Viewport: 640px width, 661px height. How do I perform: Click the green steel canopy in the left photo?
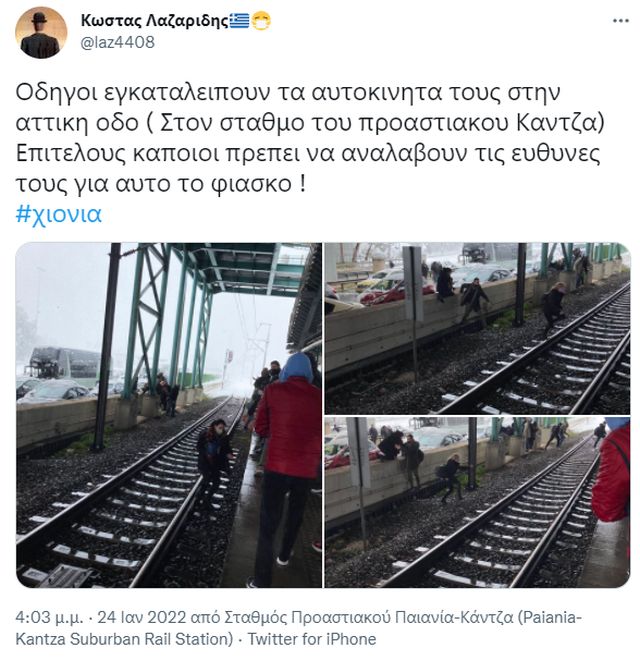tap(211, 295)
